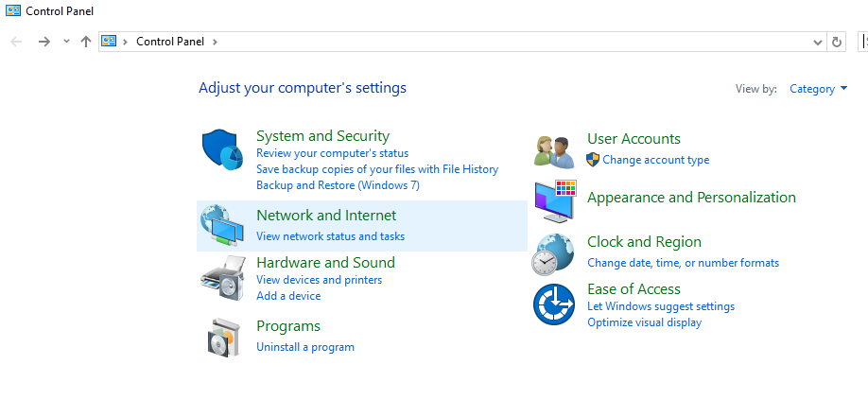Click View devices and printers

319,280
